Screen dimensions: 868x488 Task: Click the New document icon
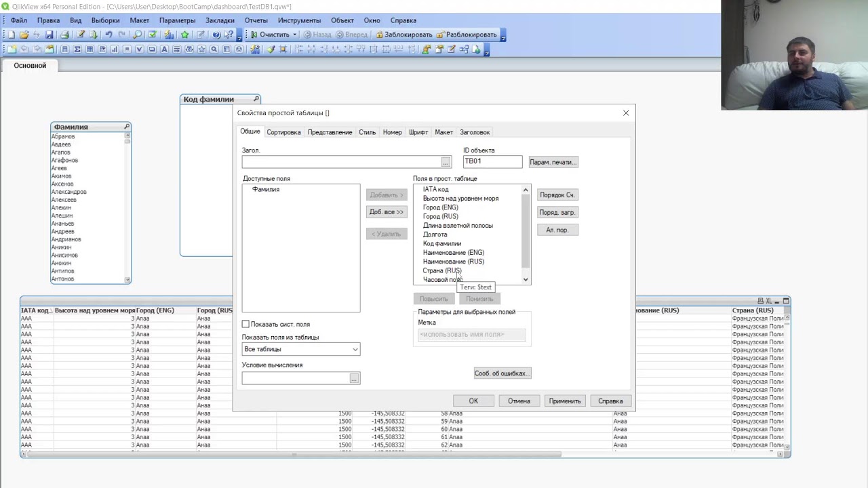pos(11,35)
